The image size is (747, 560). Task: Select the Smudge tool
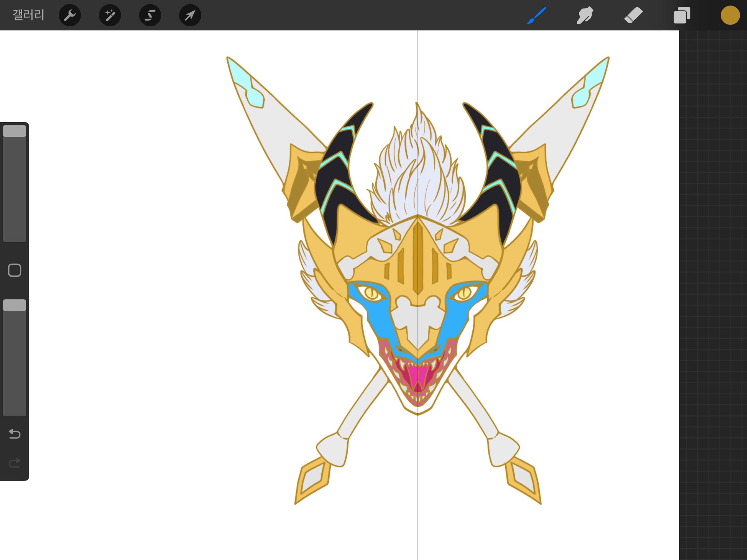585,15
